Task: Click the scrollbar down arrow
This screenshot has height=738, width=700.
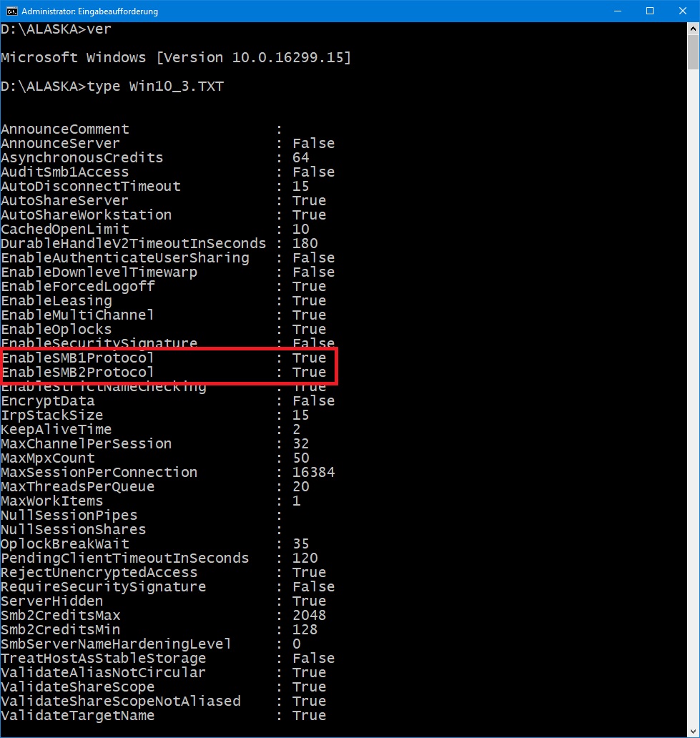Action: click(x=693, y=731)
